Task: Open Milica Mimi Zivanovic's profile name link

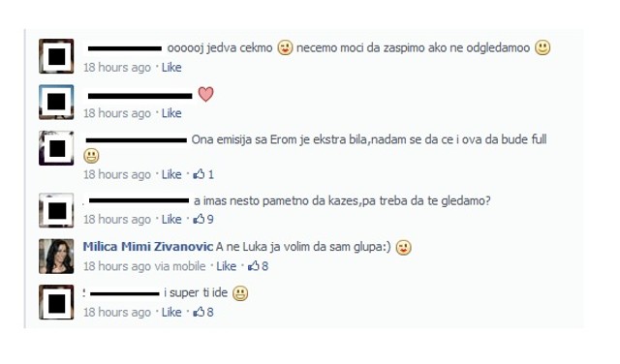Action: (148, 247)
